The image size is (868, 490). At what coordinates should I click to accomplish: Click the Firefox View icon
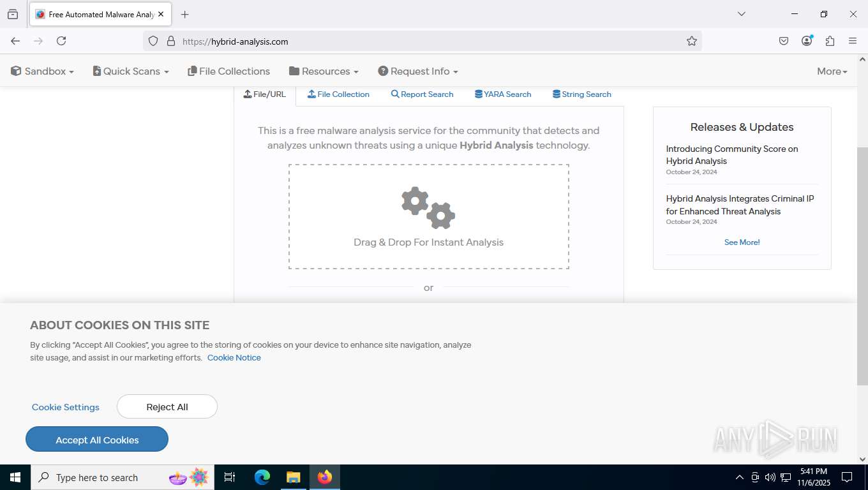[x=13, y=14]
